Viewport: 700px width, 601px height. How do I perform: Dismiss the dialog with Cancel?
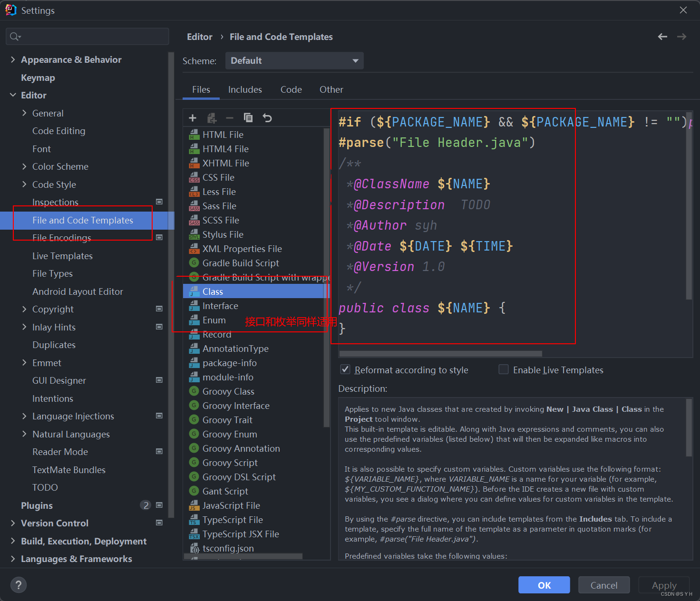coord(603,585)
